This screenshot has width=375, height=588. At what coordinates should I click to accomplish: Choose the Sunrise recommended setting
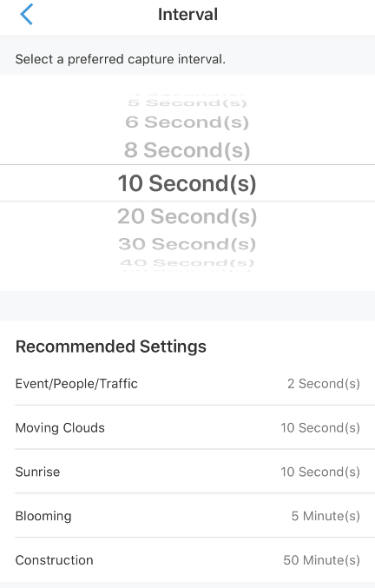187,472
